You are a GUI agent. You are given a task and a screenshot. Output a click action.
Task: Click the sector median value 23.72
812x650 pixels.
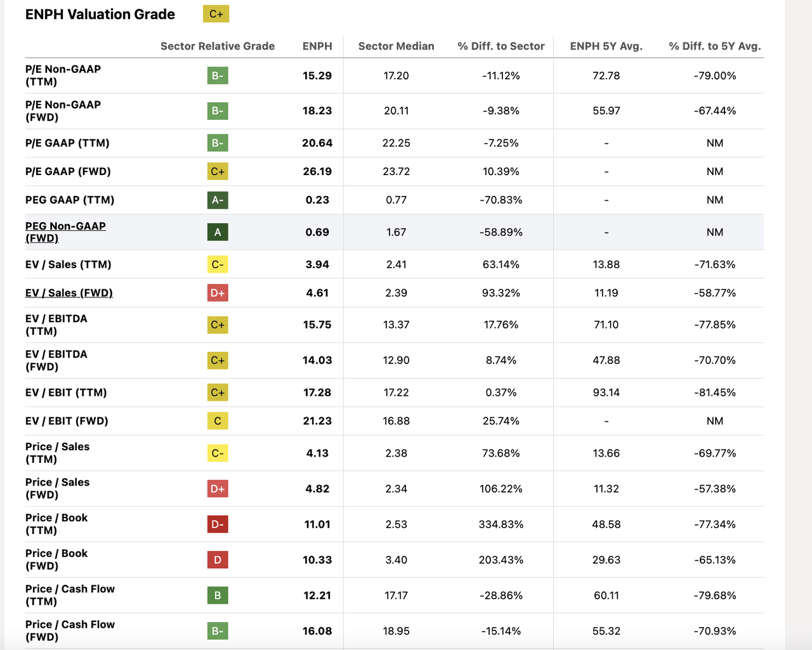396,172
